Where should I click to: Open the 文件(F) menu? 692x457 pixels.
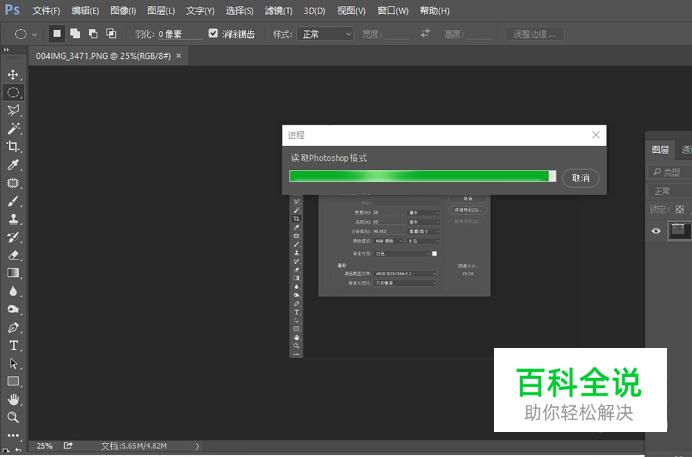point(46,11)
